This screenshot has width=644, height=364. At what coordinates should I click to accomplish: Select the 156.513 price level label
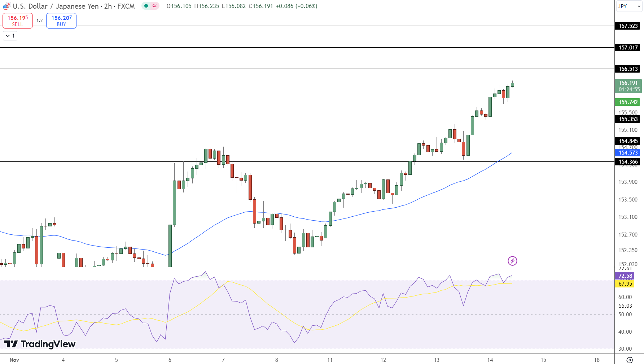coord(628,69)
